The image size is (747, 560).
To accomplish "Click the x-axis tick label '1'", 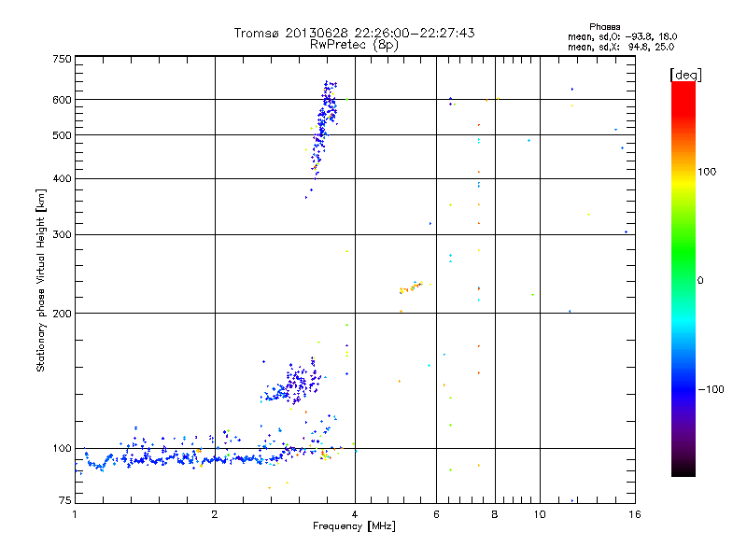I will point(75,514).
